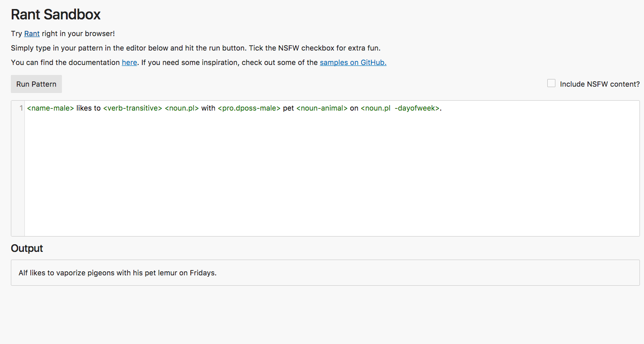
Task: Click the word 'Fridays' in the output
Action: click(x=202, y=273)
